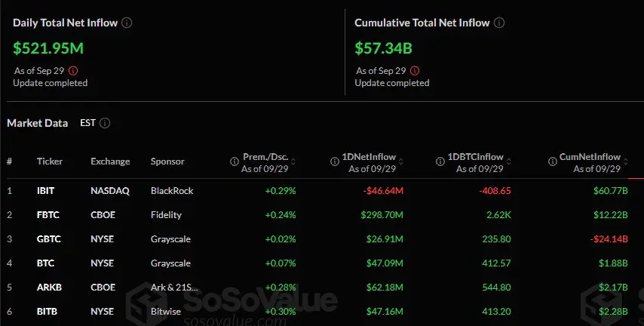Click info icon next to EST label
Image resolution: width=644 pixels, height=326 pixels.
pos(105,123)
